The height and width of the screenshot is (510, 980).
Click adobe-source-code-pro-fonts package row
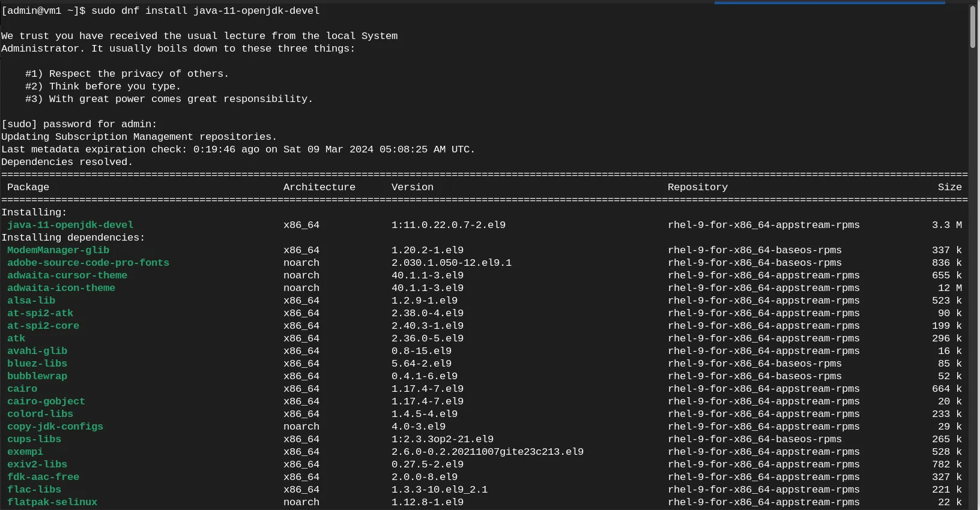pyautogui.click(x=484, y=263)
